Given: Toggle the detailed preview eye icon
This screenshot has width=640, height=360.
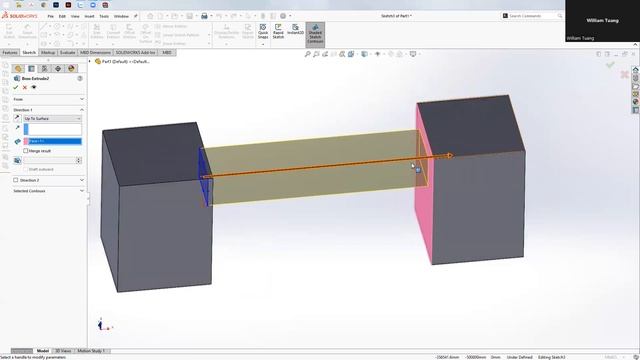Looking at the screenshot, I should click(x=34, y=87).
